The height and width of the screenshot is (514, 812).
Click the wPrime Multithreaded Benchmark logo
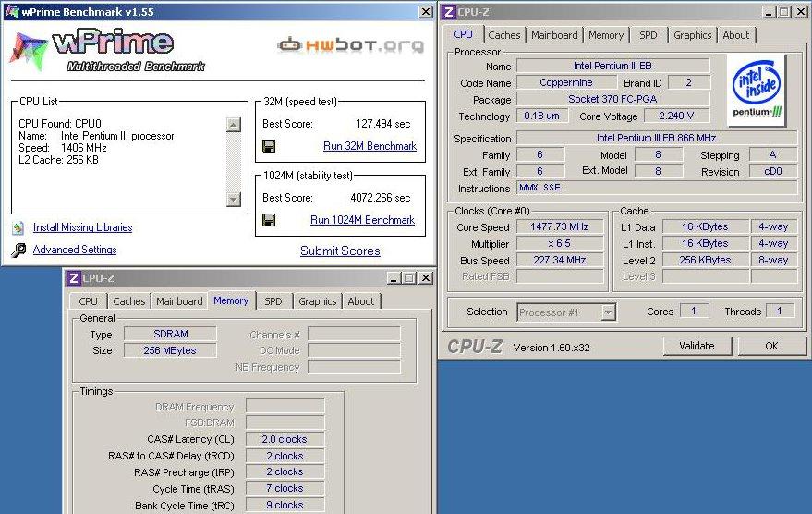[108, 51]
